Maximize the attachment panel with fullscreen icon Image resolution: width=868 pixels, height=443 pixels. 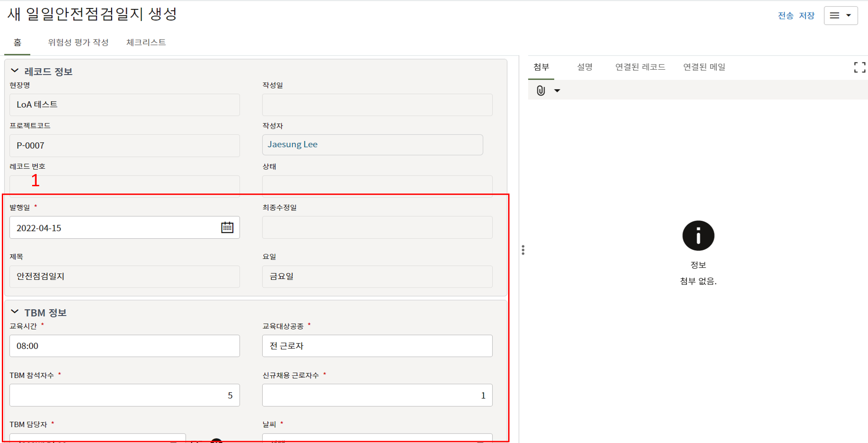(x=859, y=67)
